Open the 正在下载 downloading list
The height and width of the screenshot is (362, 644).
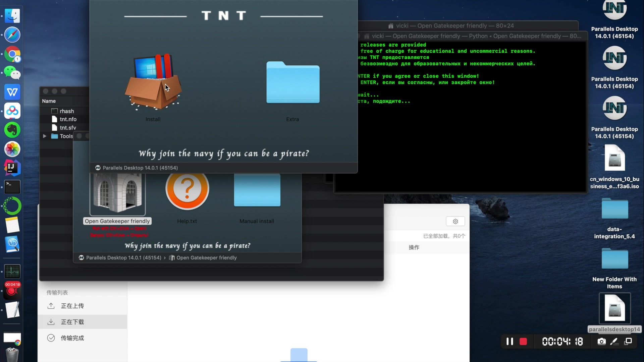coord(82,322)
